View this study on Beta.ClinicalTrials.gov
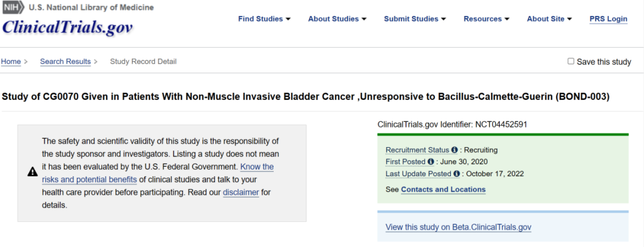Image resolution: width=644 pixels, height=247 pixels. 458,227
